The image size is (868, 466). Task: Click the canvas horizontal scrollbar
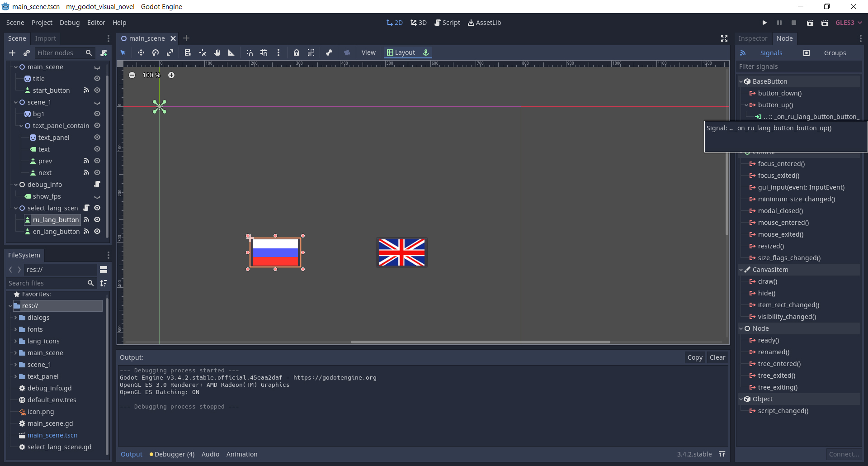480,342
